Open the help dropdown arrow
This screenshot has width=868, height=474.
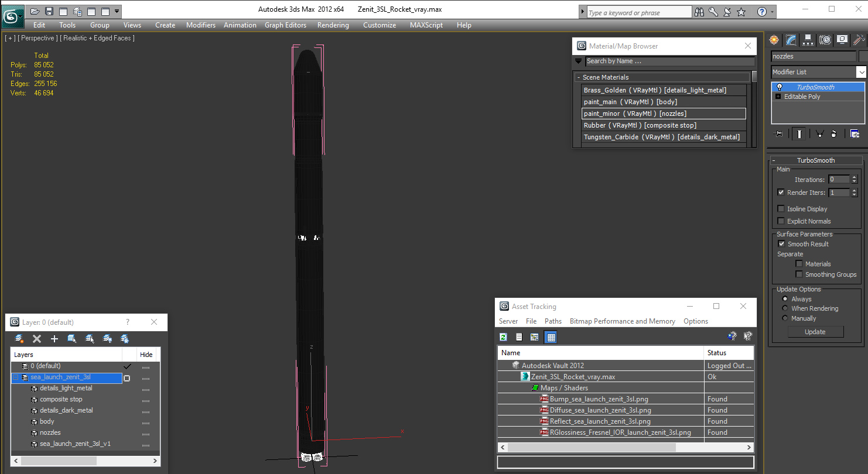(x=772, y=12)
